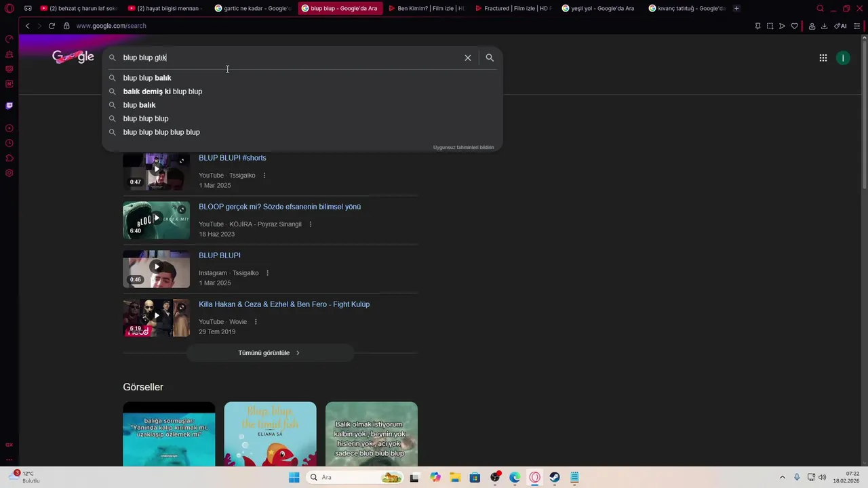Screen dimensions: 868x488
Task: Open Extensions cube icon in sidebar
Action: 9,158
